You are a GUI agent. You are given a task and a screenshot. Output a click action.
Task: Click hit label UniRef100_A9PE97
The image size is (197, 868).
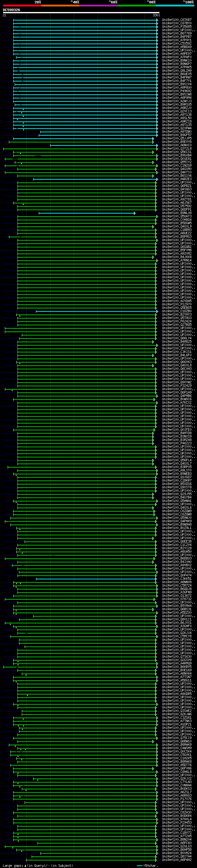tap(177, 54)
